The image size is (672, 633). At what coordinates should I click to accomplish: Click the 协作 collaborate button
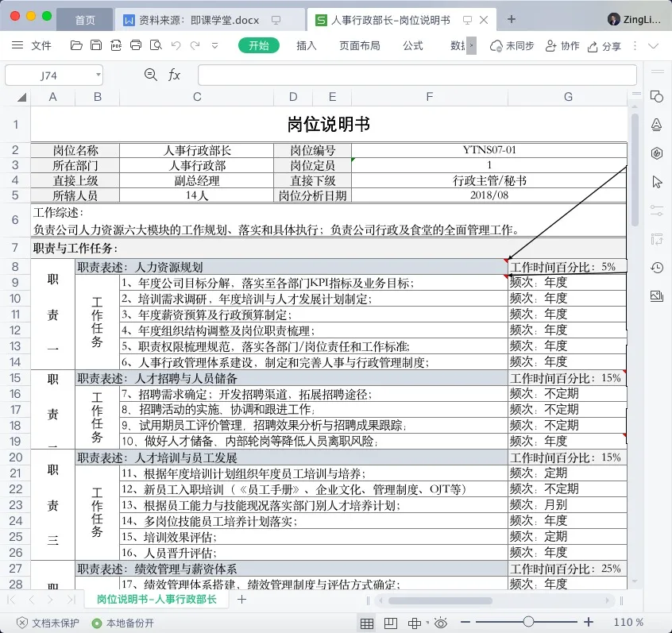pyautogui.click(x=562, y=46)
